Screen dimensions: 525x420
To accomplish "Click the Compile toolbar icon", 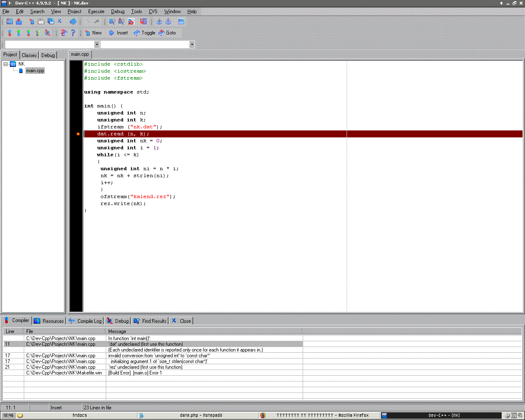I will (x=9, y=32).
